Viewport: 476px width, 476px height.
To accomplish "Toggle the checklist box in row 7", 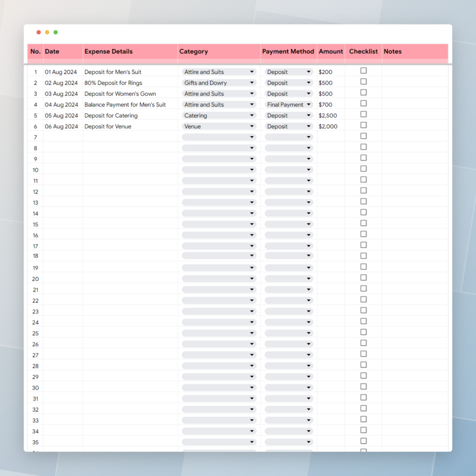I will pyautogui.click(x=363, y=136).
